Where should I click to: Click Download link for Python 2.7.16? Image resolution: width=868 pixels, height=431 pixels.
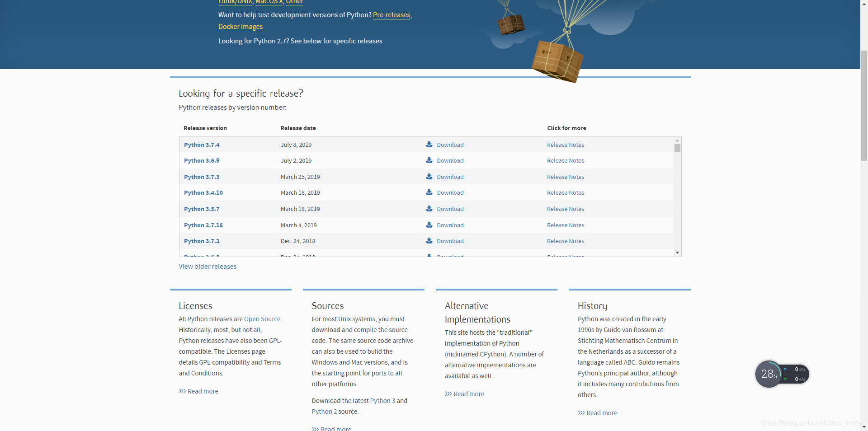[x=450, y=225]
